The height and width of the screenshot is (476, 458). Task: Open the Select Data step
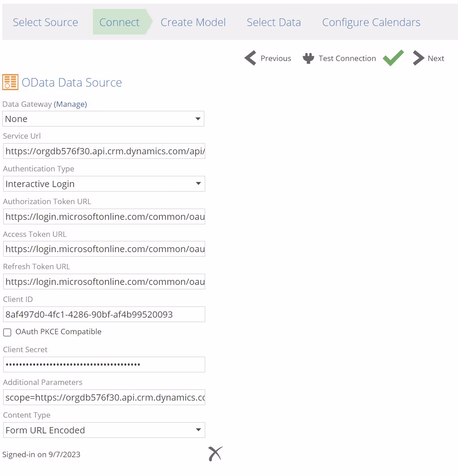click(x=273, y=22)
